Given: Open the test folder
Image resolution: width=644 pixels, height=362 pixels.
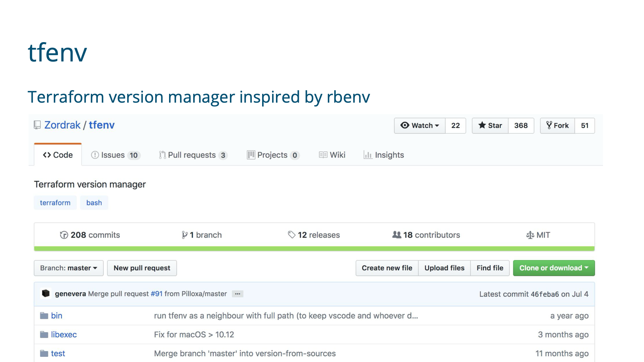Looking at the screenshot, I should point(58,354).
